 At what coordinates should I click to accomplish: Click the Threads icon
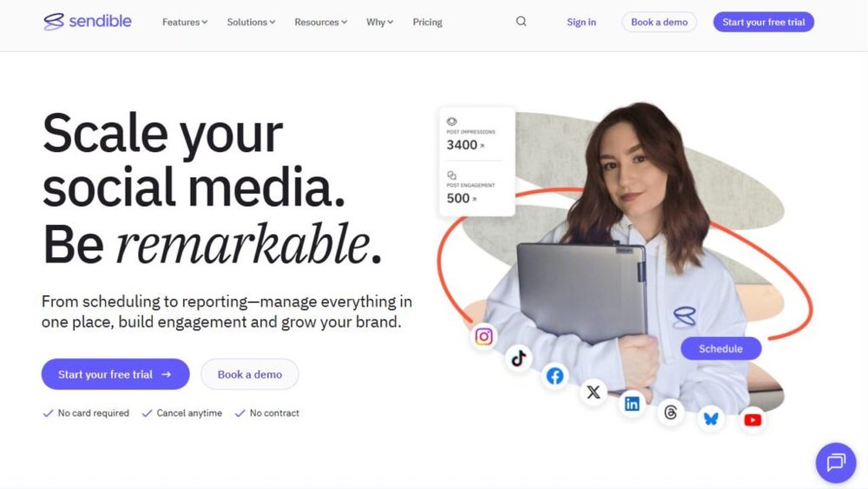tap(670, 413)
